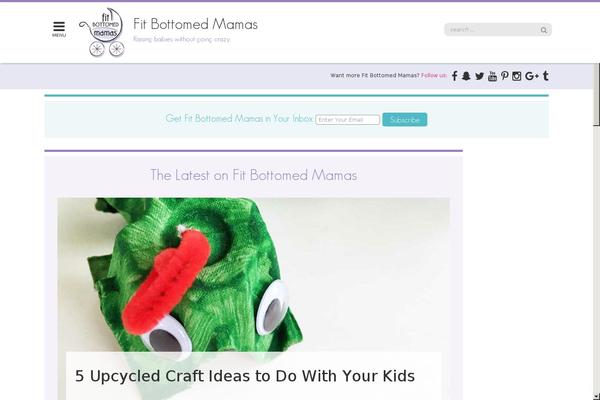Open the Fit Bottomed Mamas site title link
This screenshot has height=400, width=600.
(x=195, y=24)
